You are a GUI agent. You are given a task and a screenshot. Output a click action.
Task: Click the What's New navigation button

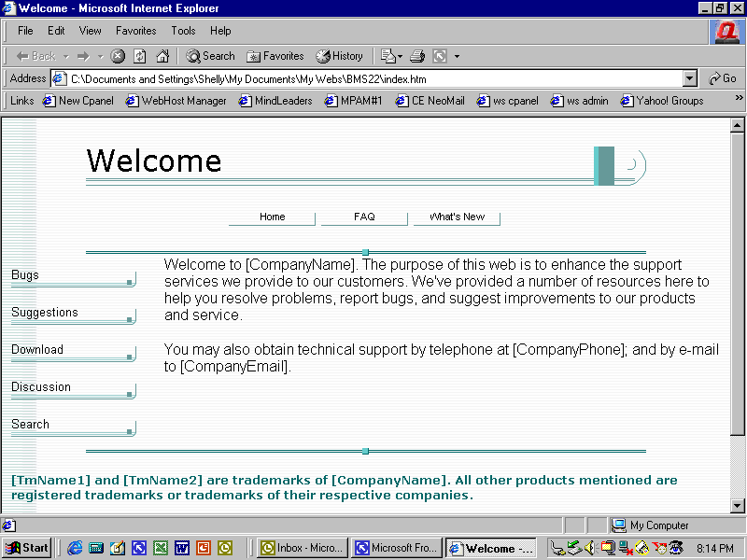coord(457,217)
